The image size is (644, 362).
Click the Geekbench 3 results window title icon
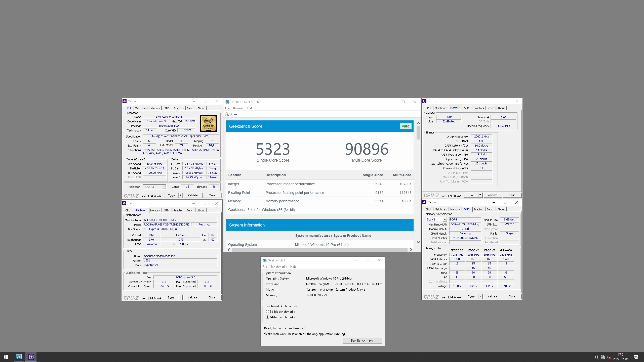point(227,102)
